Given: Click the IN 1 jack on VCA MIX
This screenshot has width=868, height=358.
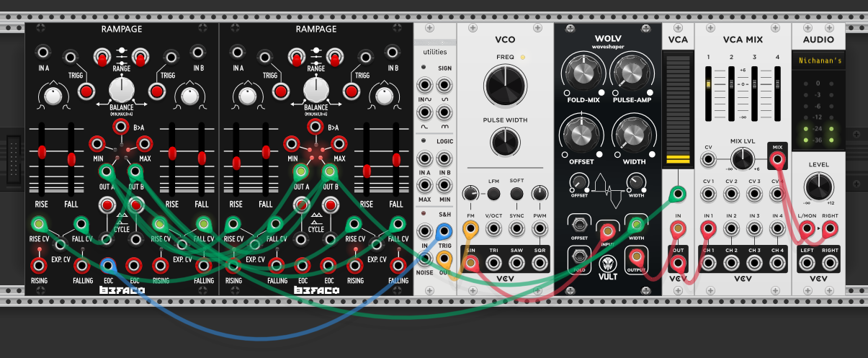Looking at the screenshot, I should (709, 229).
